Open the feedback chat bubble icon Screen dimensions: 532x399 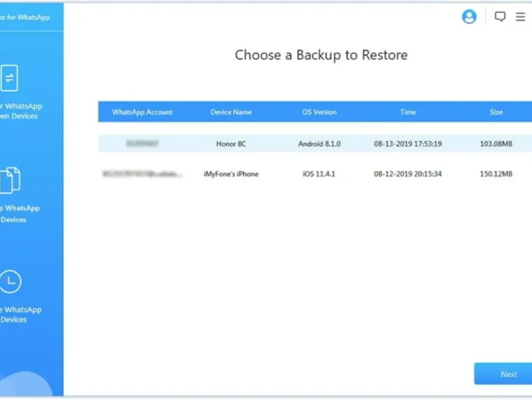(x=500, y=16)
